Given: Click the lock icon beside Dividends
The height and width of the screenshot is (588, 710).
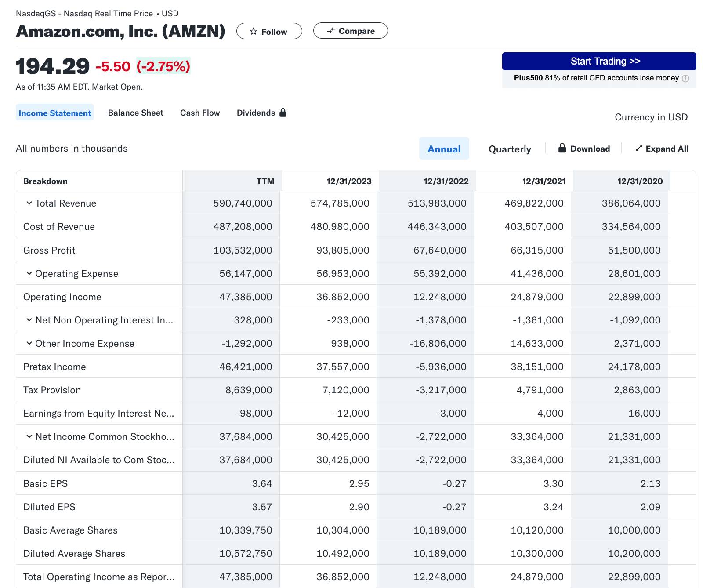Looking at the screenshot, I should (x=283, y=113).
